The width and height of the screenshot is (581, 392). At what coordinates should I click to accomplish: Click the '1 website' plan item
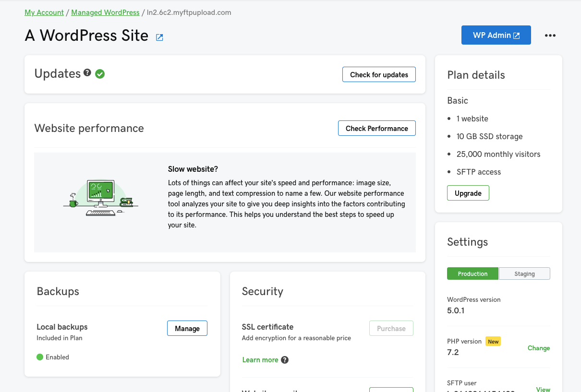(x=472, y=119)
